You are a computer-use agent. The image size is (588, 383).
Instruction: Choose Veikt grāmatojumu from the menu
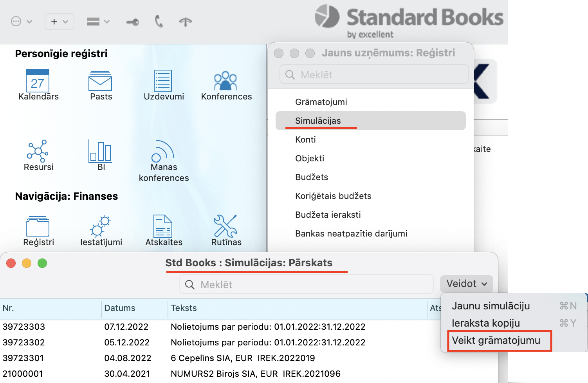tap(496, 340)
